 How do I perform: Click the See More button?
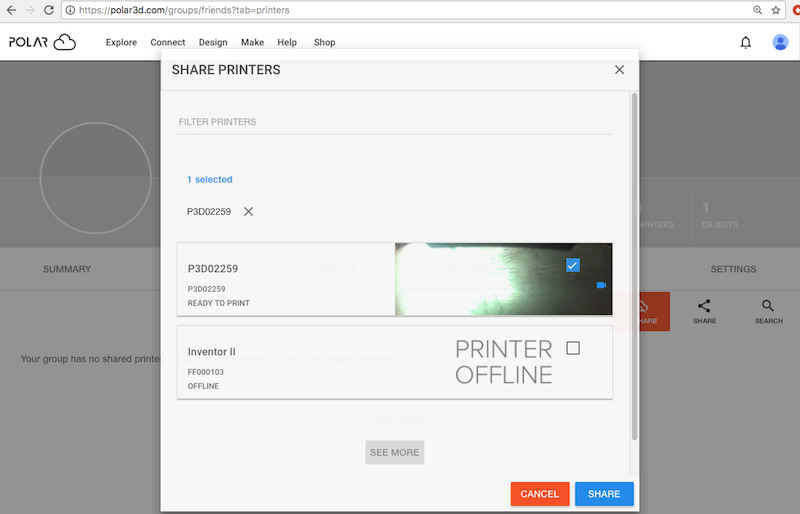pos(394,452)
